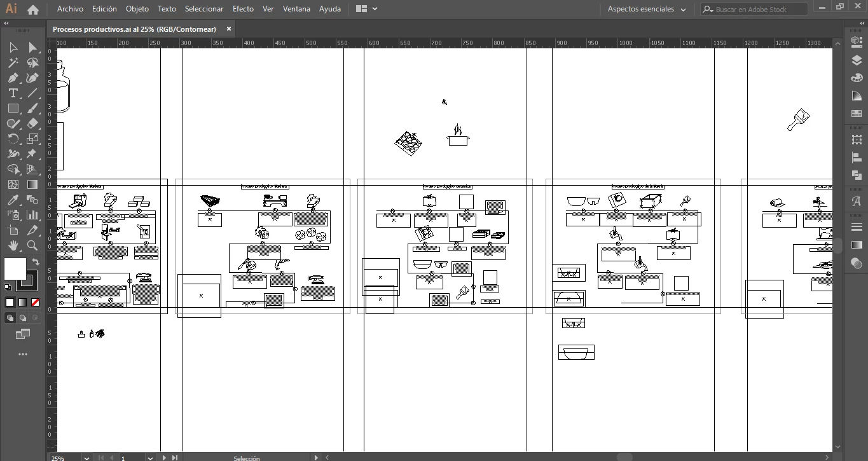Screen dimensions: 868x461
Task: Open the Layers panel icon
Action: pyautogui.click(x=857, y=60)
